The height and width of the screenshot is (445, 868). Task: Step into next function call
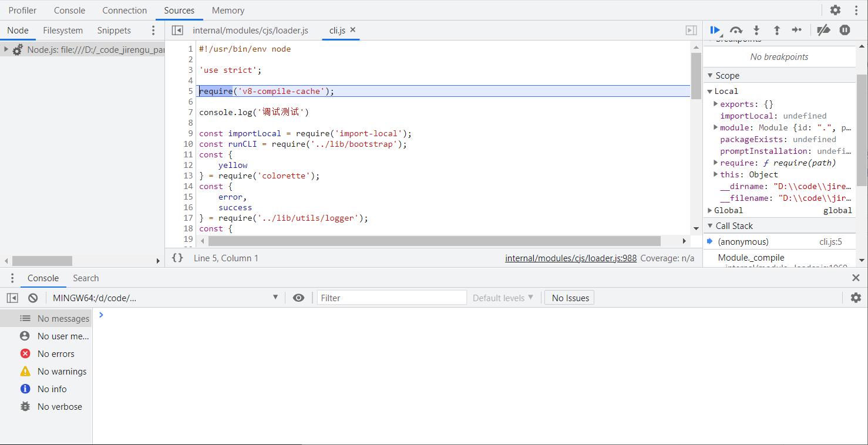756,30
